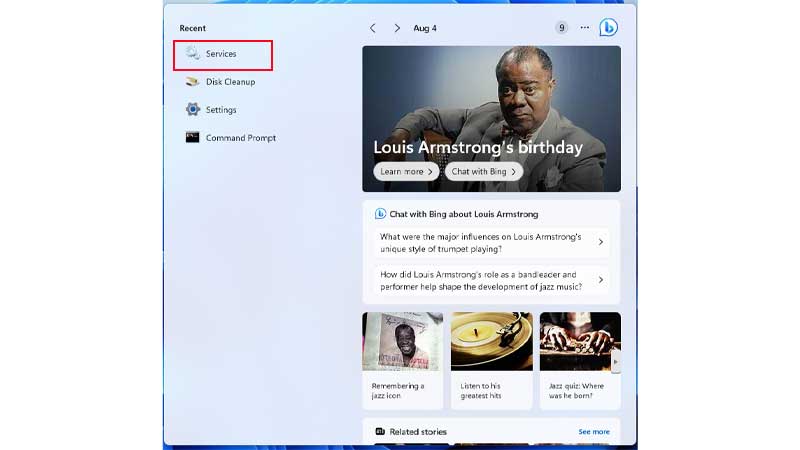The width and height of the screenshot is (800, 450).
Task: Ask about major influences on trumpet style
Action: [492, 243]
